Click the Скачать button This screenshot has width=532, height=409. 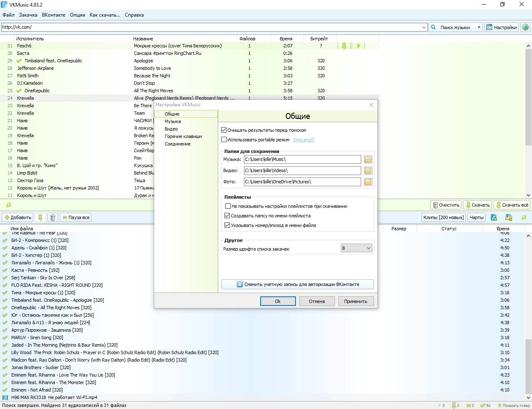[x=477, y=205]
